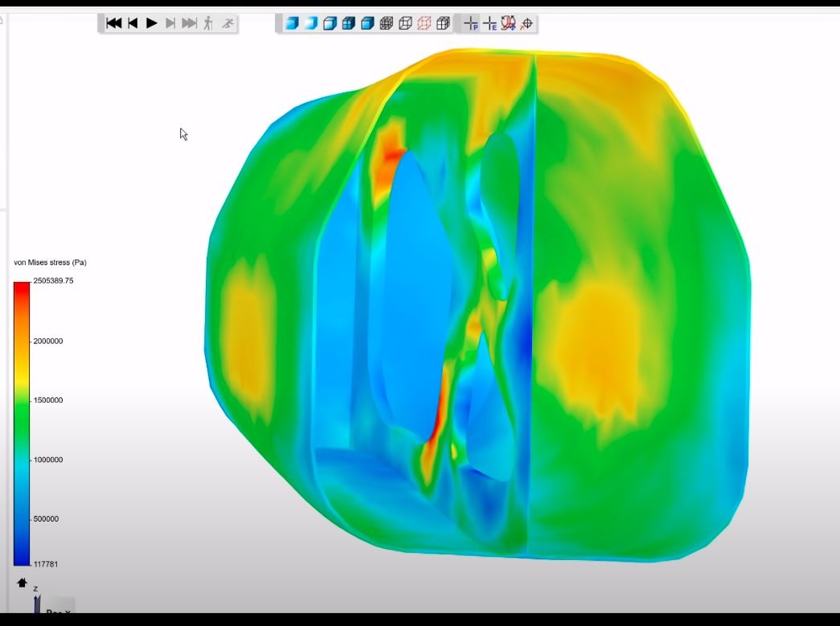Viewport: 840px width, 626px height.
Task: Click the minimum value 117781 on legend
Action: coord(46,564)
